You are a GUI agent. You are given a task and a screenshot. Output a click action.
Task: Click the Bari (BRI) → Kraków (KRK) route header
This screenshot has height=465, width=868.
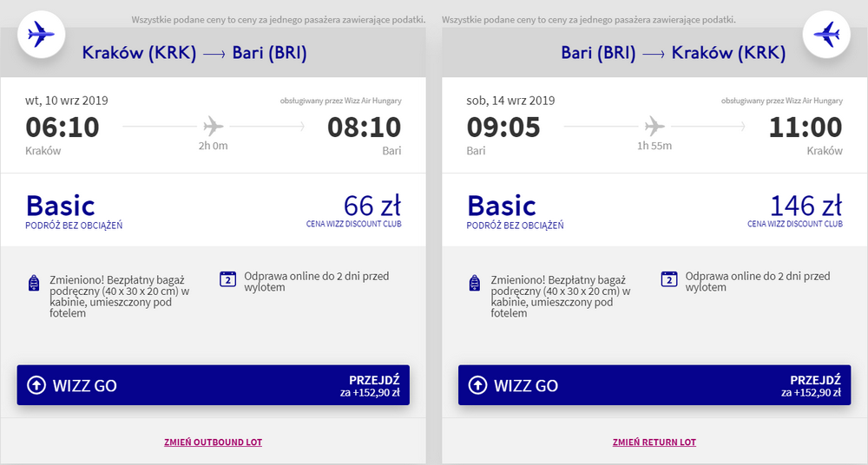tap(673, 53)
